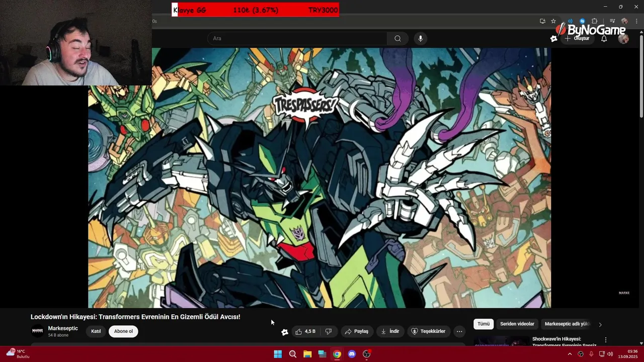Image resolution: width=644 pixels, height=362 pixels.
Task: Click the Katıl join button
Action: pos(96,331)
